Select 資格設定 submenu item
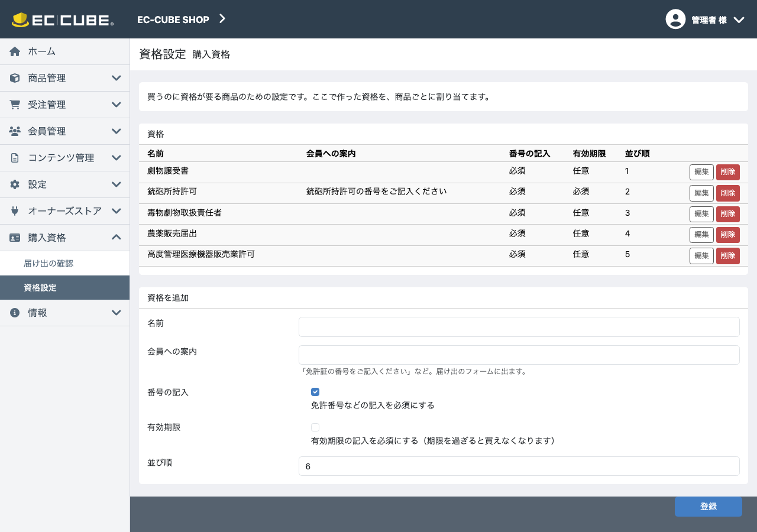 [64, 288]
